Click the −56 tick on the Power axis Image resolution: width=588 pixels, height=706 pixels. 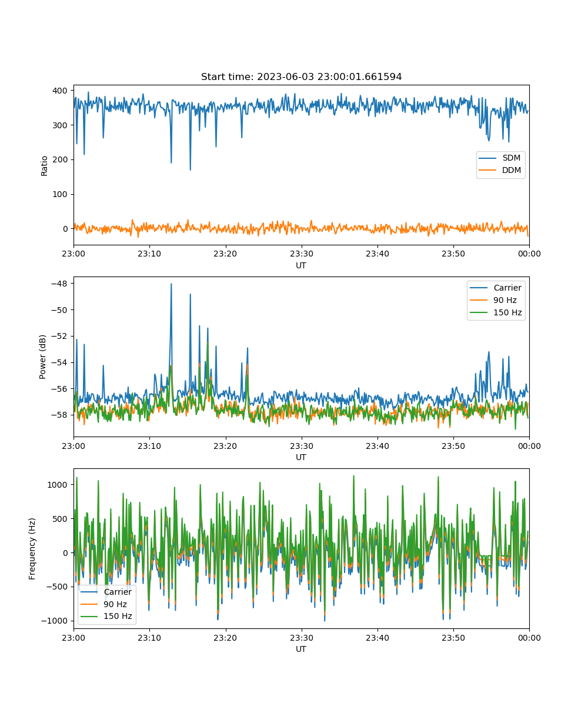pos(61,389)
